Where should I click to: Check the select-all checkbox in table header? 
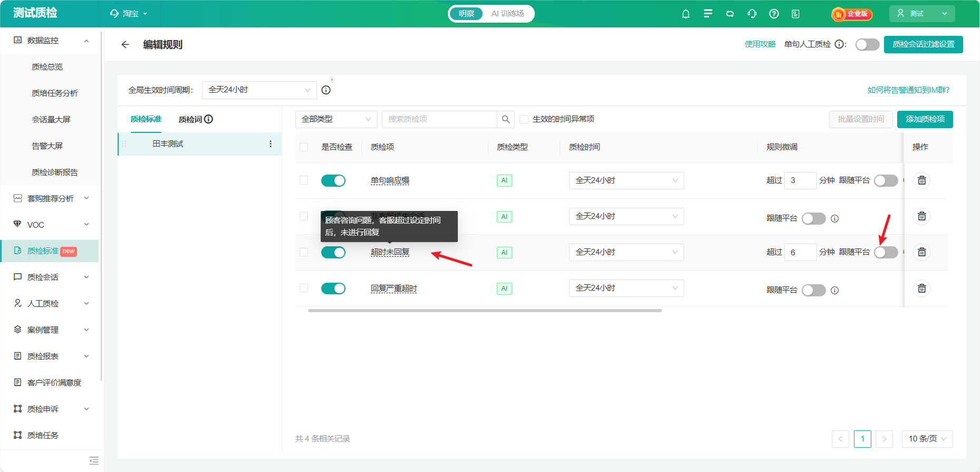(x=304, y=147)
